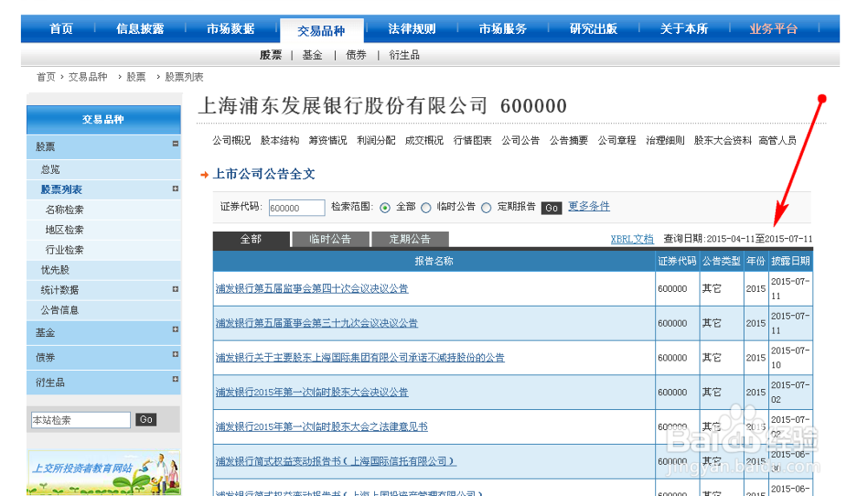Open the 高管人员 company tab
The width and height of the screenshot is (868, 496).
[x=777, y=141]
